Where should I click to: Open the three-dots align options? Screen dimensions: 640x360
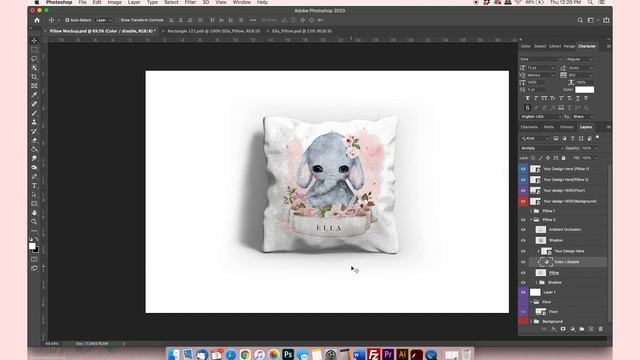pyautogui.click(x=253, y=20)
